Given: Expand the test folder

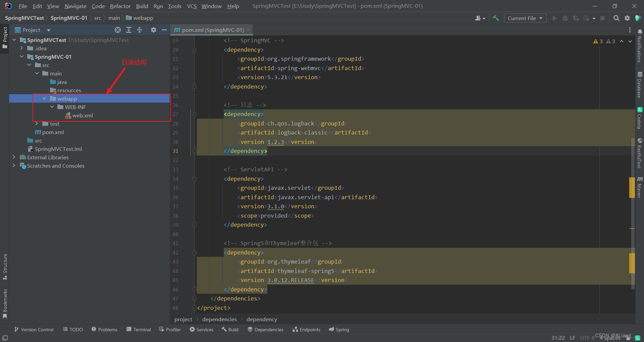Looking at the screenshot, I should pos(37,124).
